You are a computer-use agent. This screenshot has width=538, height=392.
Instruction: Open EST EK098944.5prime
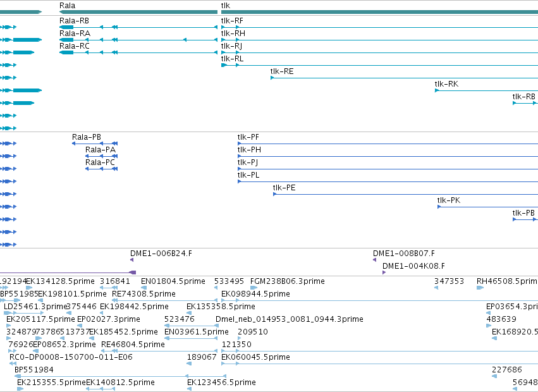pyautogui.click(x=255, y=294)
